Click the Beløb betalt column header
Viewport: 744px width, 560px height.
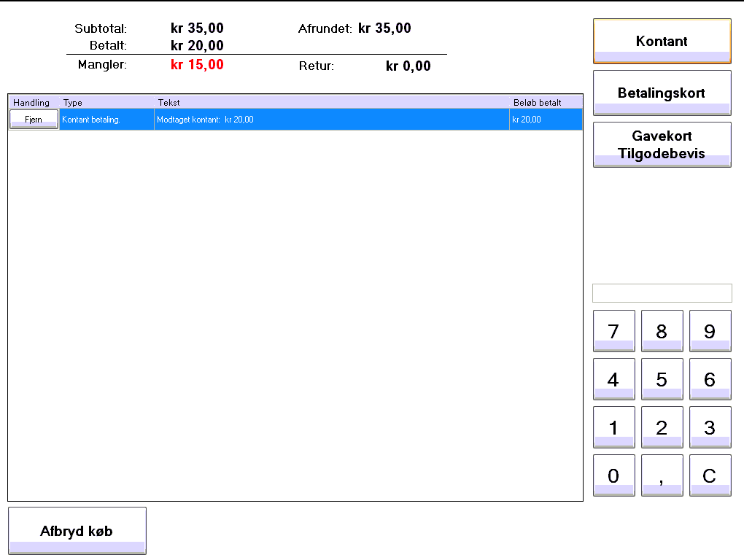546,103
